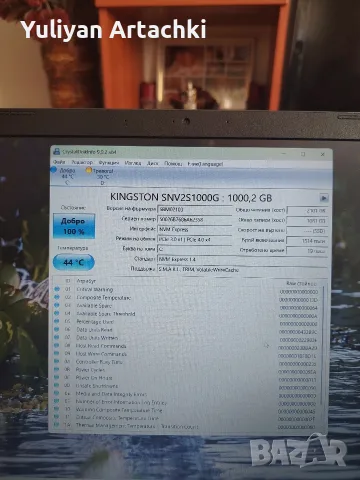360x480 pixels.
Task: Click the drive letter C: field
Action: (x=195, y=249)
